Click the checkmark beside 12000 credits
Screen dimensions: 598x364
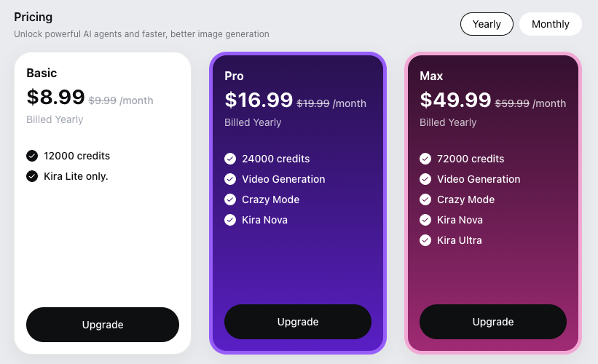(32, 156)
